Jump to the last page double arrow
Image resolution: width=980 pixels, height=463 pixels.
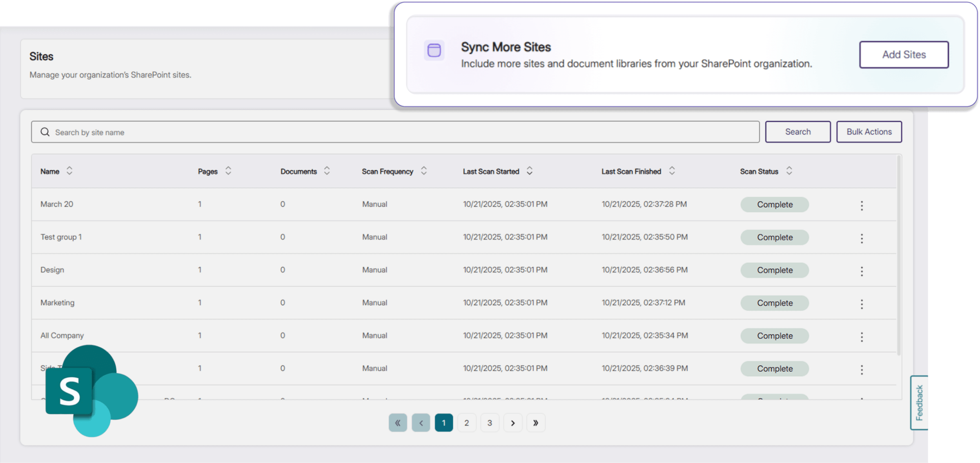click(535, 423)
